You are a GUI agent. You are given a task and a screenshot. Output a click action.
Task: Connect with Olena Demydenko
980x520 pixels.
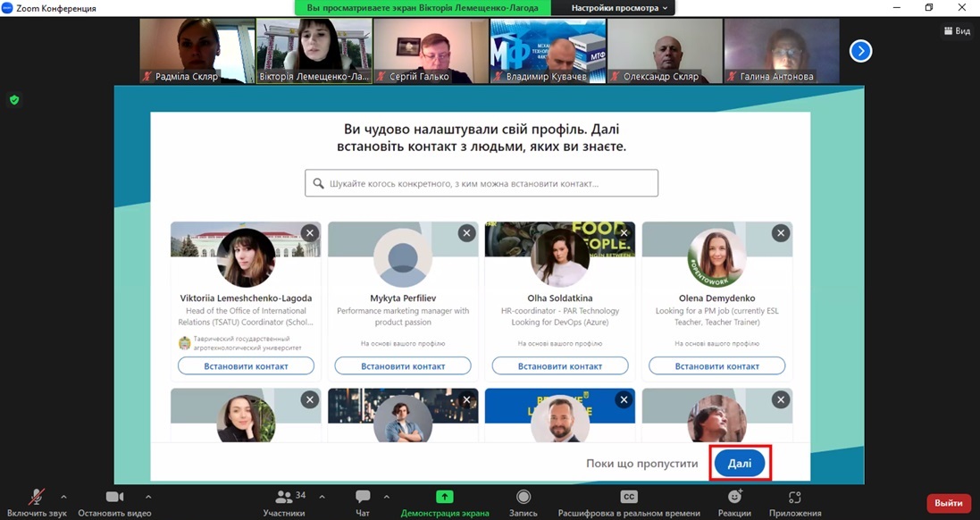pos(716,366)
